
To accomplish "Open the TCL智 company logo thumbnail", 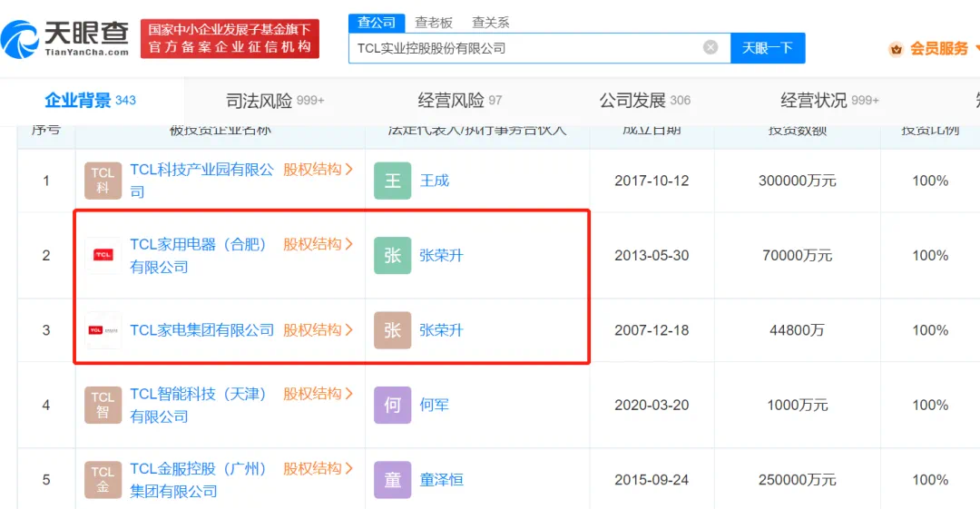I will pos(103,405).
